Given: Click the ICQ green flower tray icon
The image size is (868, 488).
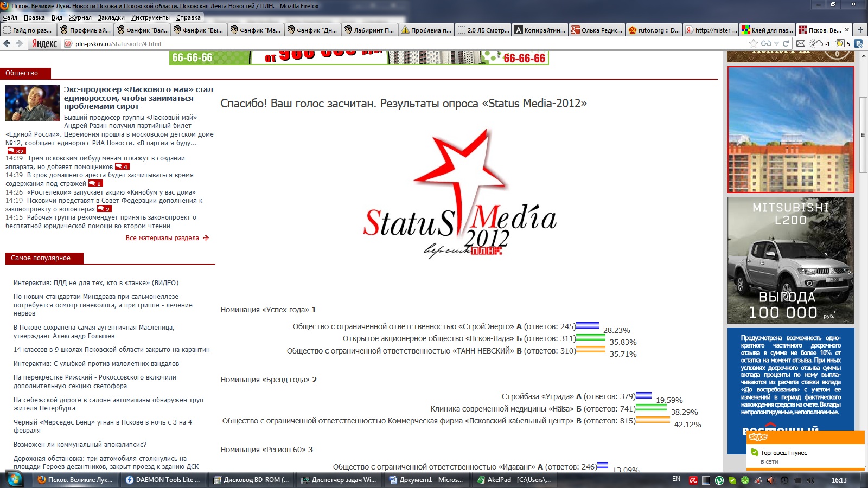Looking at the screenshot, I should point(745,480).
